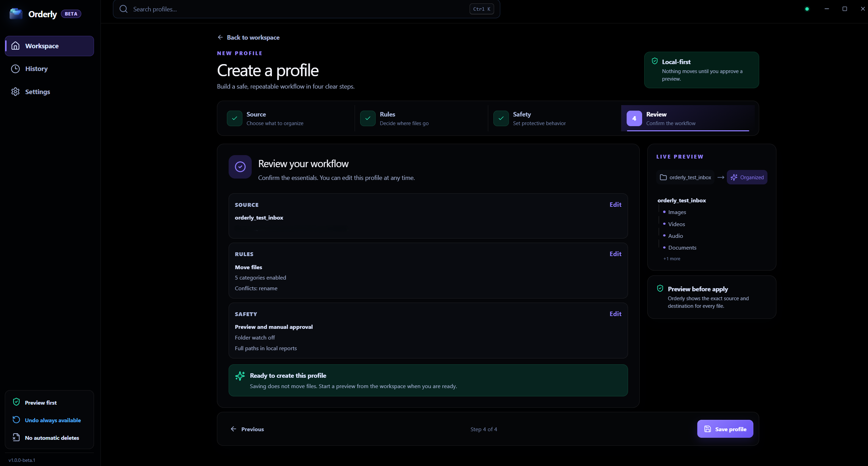Click the search magnifier icon

124,9
